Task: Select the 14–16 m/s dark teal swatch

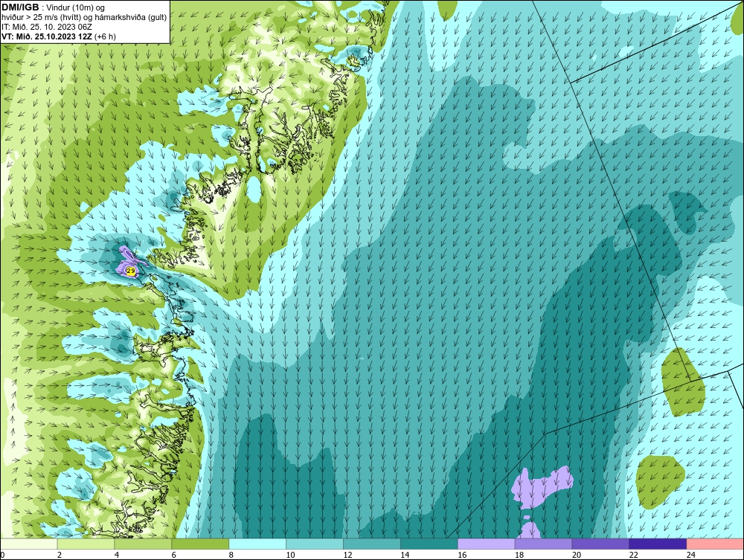Action: pyautogui.click(x=429, y=544)
